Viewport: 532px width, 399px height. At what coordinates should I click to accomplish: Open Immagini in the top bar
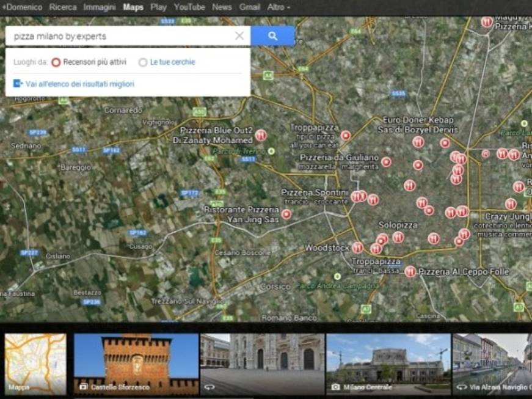(x=100, y=7)
